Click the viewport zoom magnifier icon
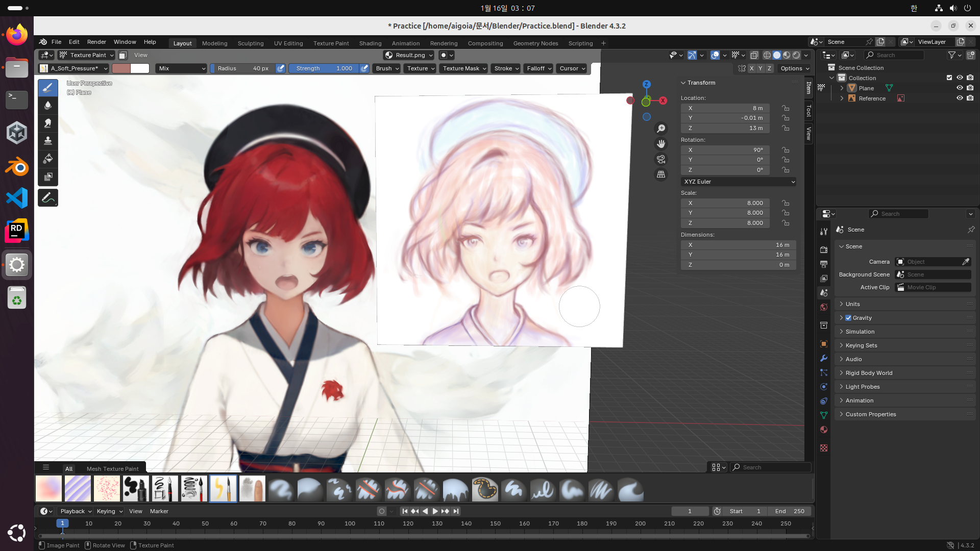 pos(661,129)
